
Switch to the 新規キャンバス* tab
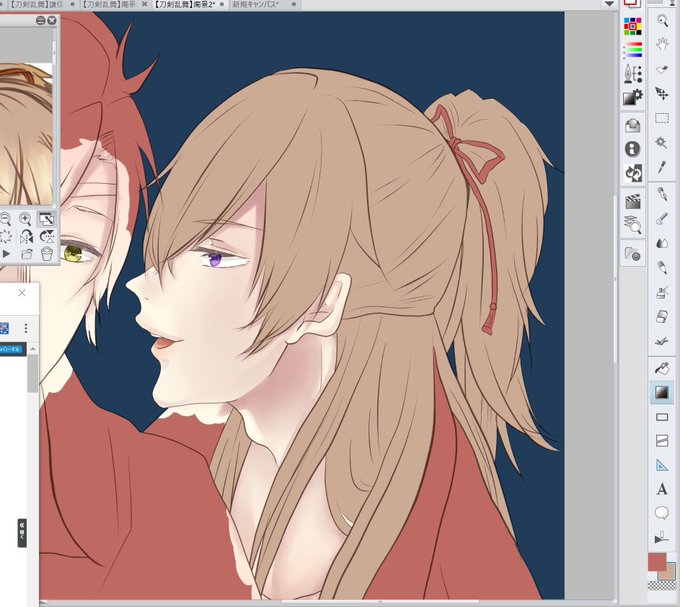pyautogui.click(x=263, y=4)
